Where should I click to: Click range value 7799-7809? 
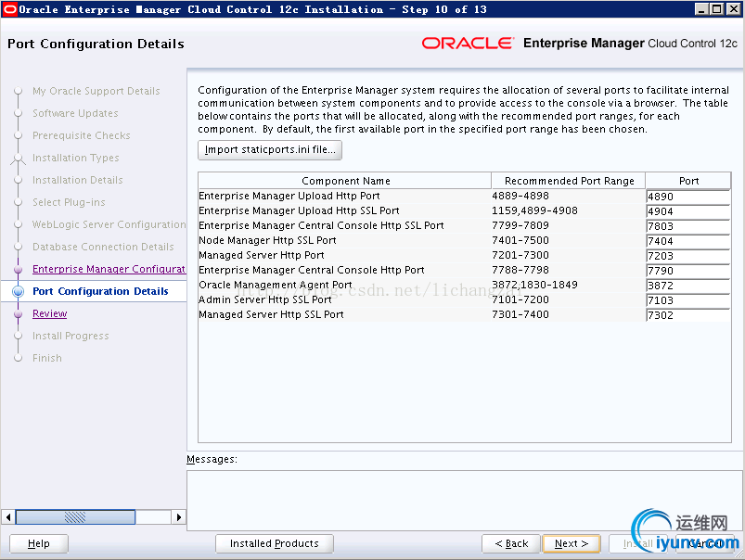520,225
